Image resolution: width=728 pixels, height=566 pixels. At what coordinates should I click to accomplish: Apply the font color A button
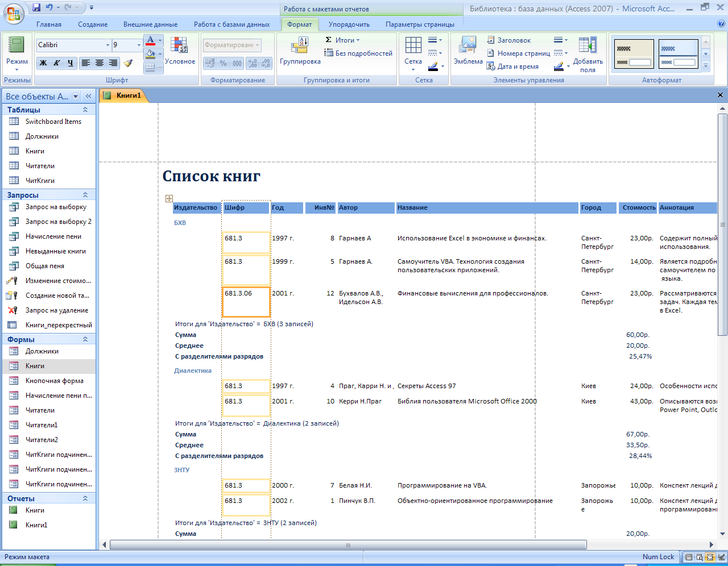(x=150, y=41)
